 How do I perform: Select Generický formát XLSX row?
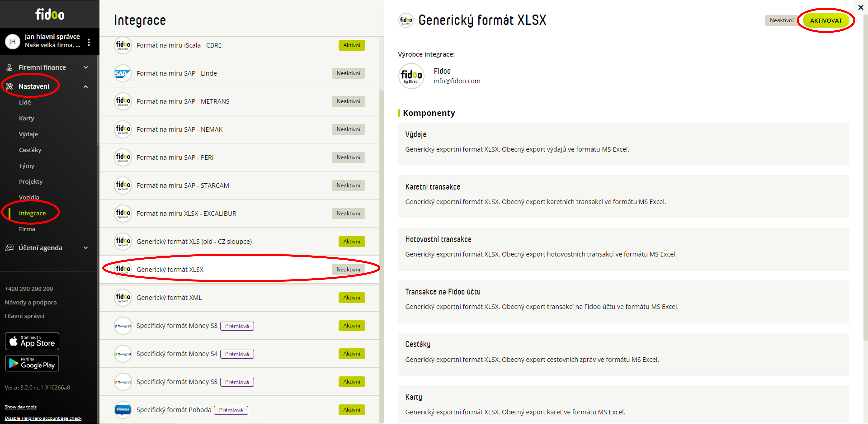pos(239,269)
